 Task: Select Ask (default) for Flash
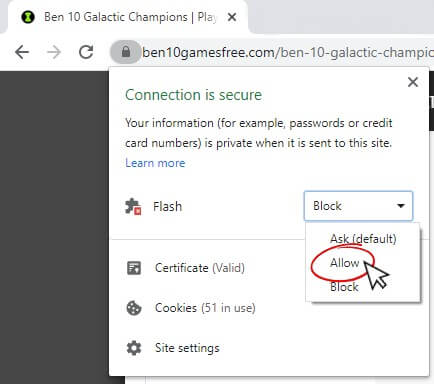coord(363,239)
